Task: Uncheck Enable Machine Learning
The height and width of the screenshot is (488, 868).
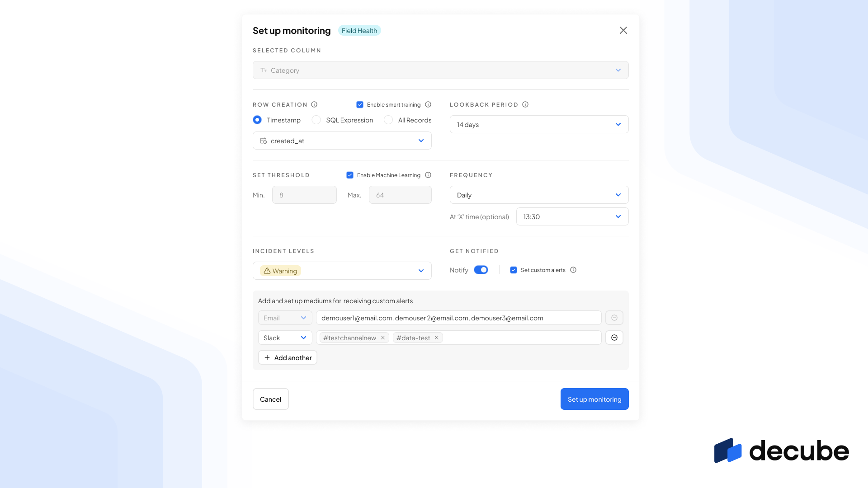Action: coord(350,175)
